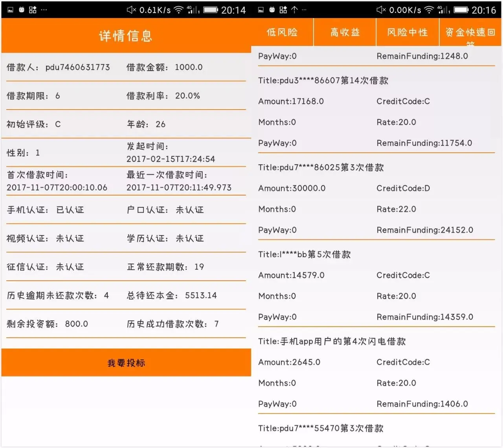Select the 风险中性 tab
Screen dimensions: 503x448
(408, 32)
